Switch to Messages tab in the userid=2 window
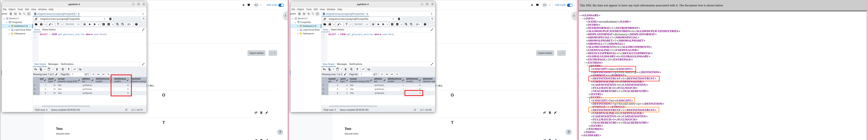 [x=342, y=64]
